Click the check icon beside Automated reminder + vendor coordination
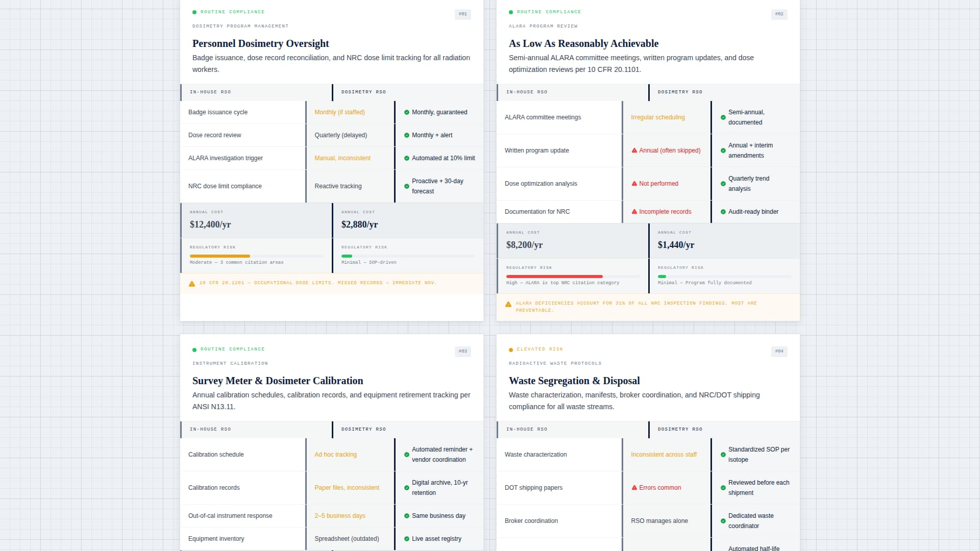 tap(407, 455)
